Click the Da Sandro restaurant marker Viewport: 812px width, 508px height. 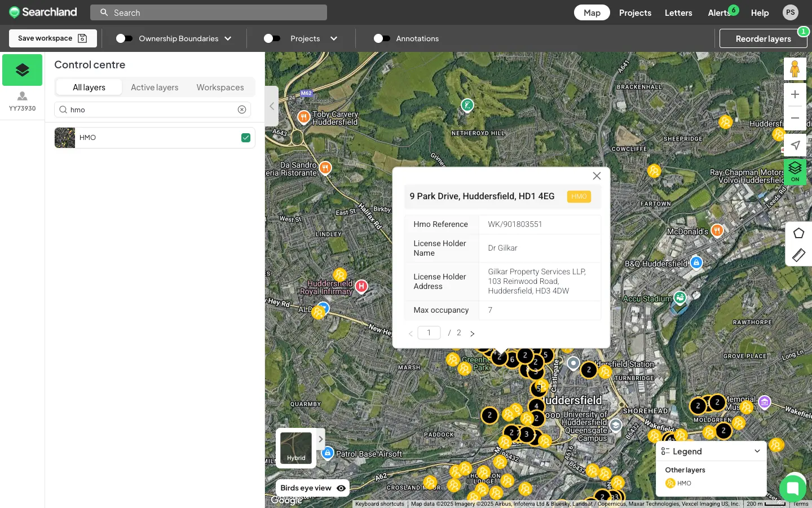pyautogui.click(x=325, y=168)
